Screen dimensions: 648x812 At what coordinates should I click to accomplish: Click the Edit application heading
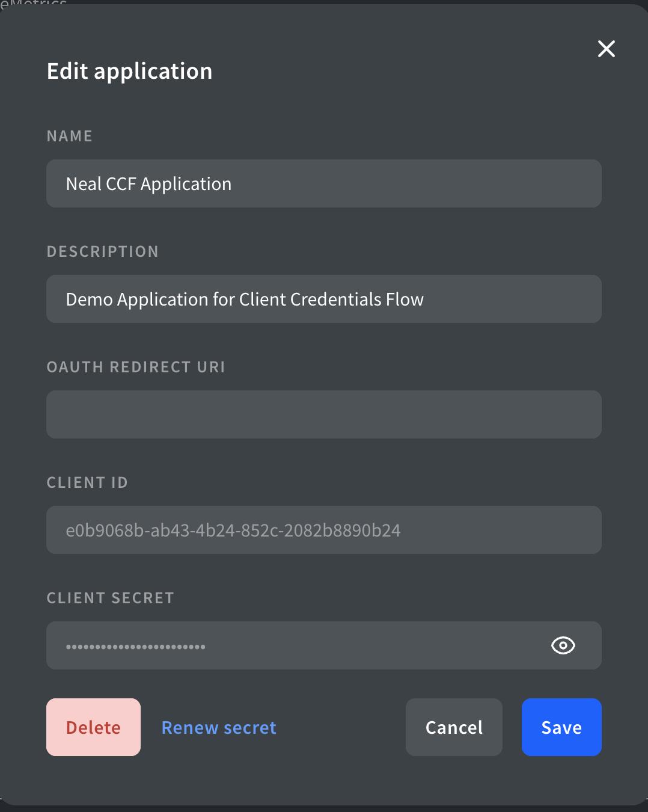click(x=130, y=72)
